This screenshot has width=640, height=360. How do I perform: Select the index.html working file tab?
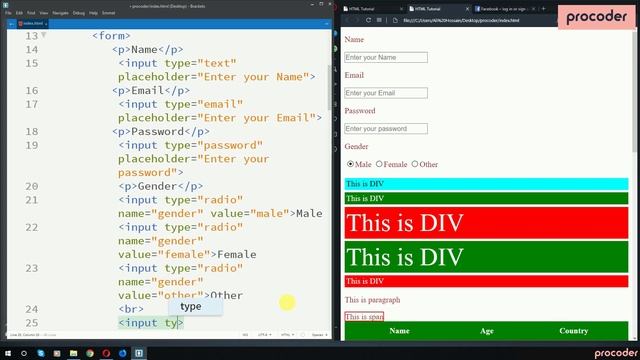pos(33,24)
